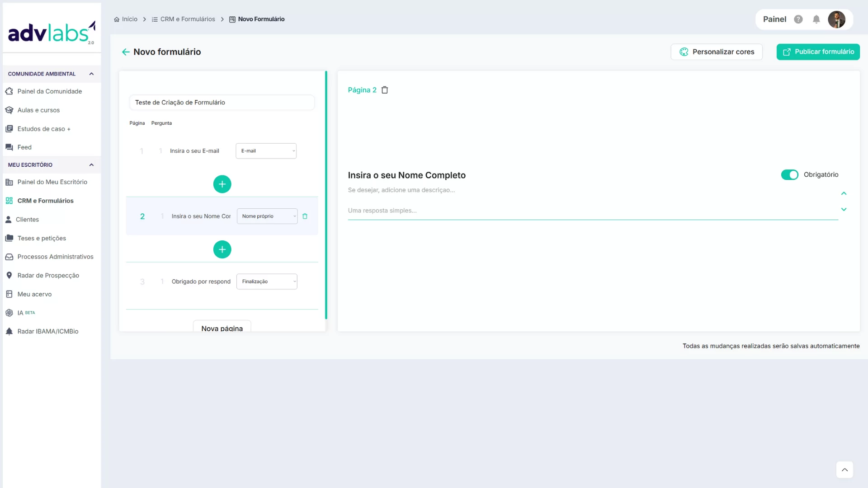This screenshot has height=488, width=868.
Task: Open the notifications bell
Action: [816, 19]
